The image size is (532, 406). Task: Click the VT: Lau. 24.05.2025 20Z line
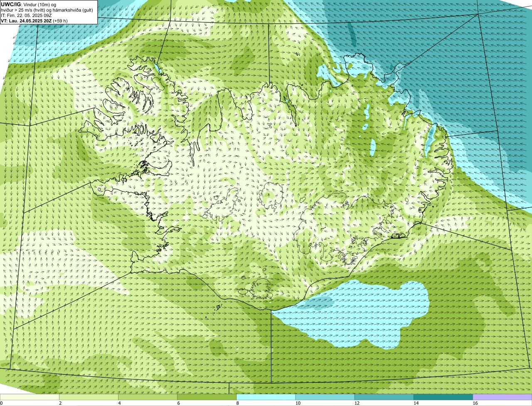click(34, 21)
